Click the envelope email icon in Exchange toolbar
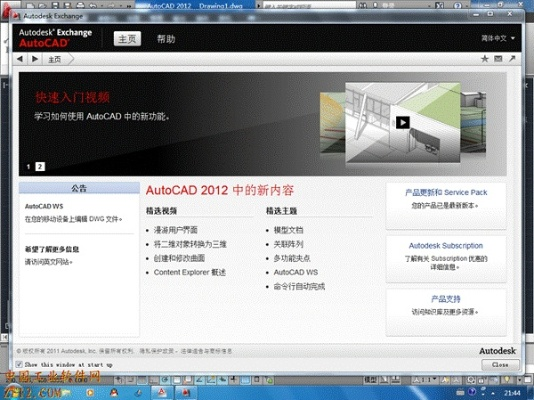534x400 pixels. (x=498, y=59)
